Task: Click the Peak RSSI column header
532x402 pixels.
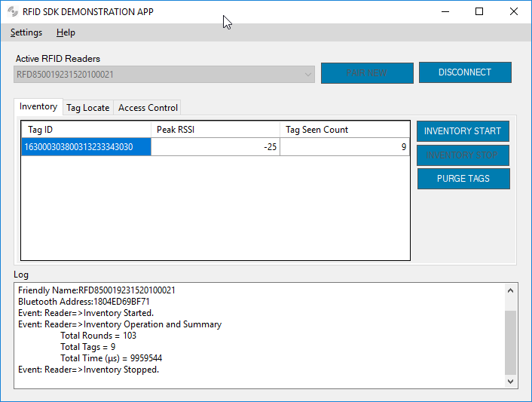Action: coord(215,130)
